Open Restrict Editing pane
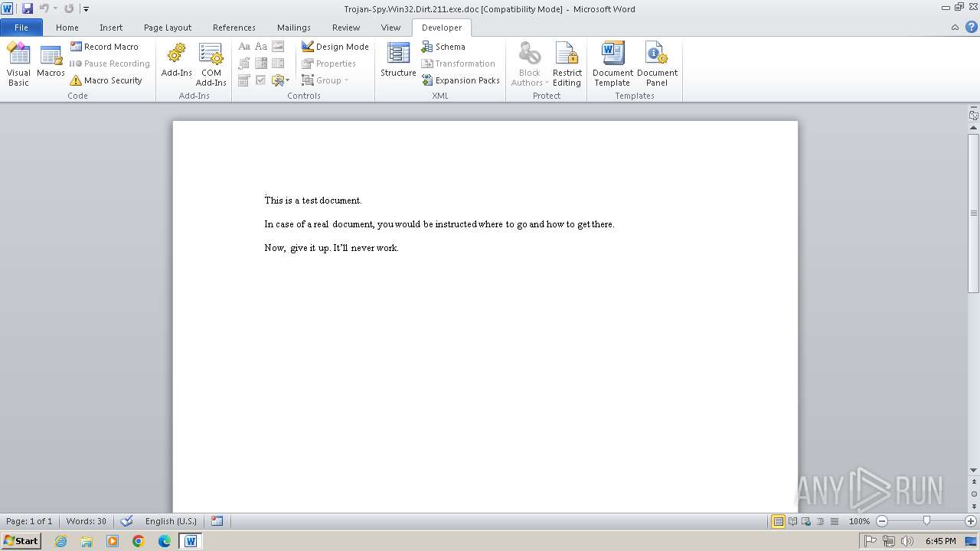 pos(567,64)
